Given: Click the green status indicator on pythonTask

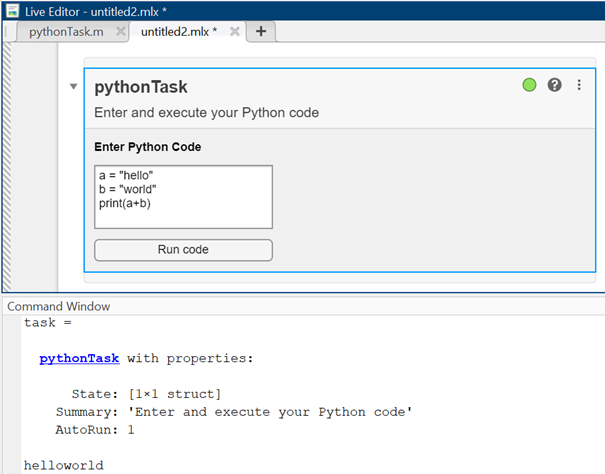Looking at the screenshot, I should 529,85.
